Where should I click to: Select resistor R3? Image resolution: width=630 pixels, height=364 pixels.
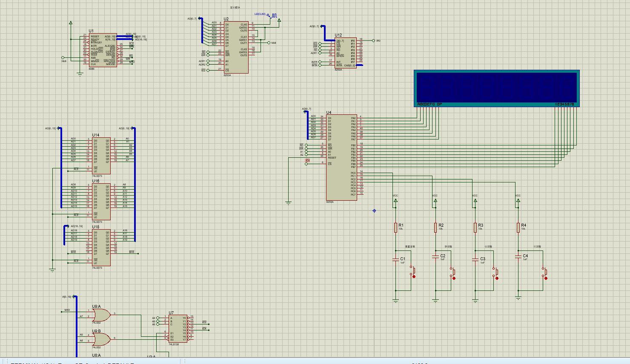475,227
